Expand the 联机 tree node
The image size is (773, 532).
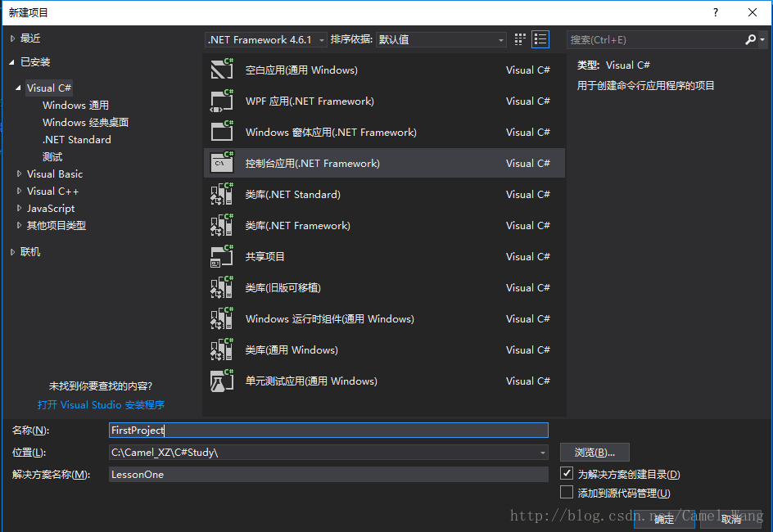[13, 252]
